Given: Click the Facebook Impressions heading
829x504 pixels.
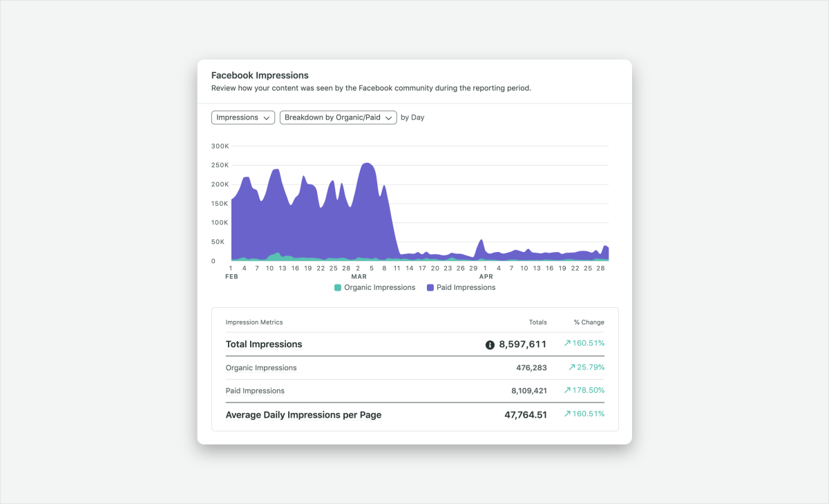Looking at the screenshot, I should pos(260,75).
